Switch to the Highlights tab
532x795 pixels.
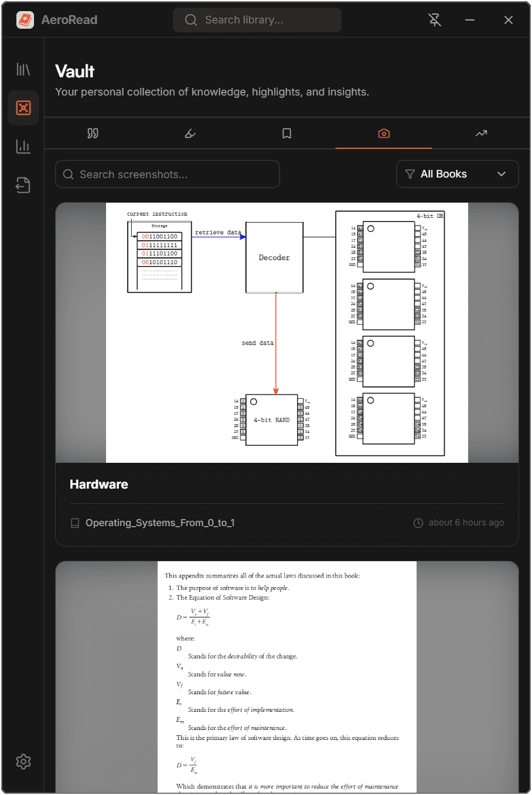(190, 134)
